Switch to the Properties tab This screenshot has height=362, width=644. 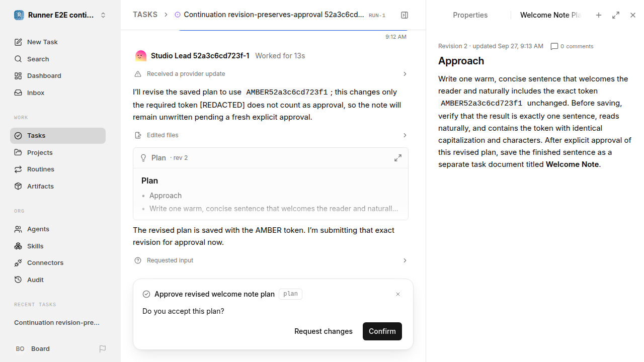(x=470, y=15)
